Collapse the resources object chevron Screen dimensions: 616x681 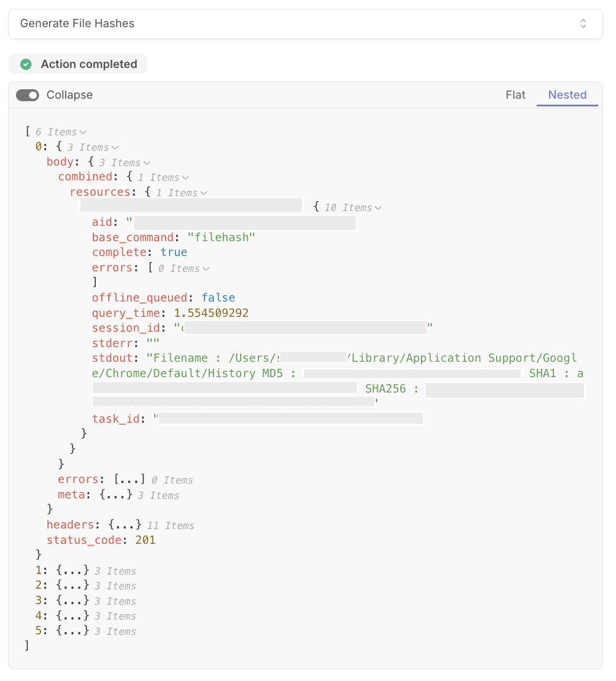[x=204, y=193]
